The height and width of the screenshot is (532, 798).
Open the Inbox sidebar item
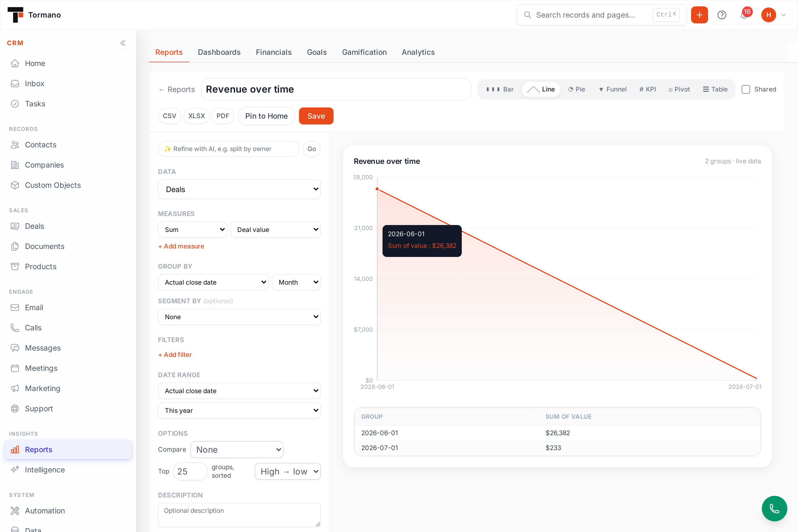point(68,84)
